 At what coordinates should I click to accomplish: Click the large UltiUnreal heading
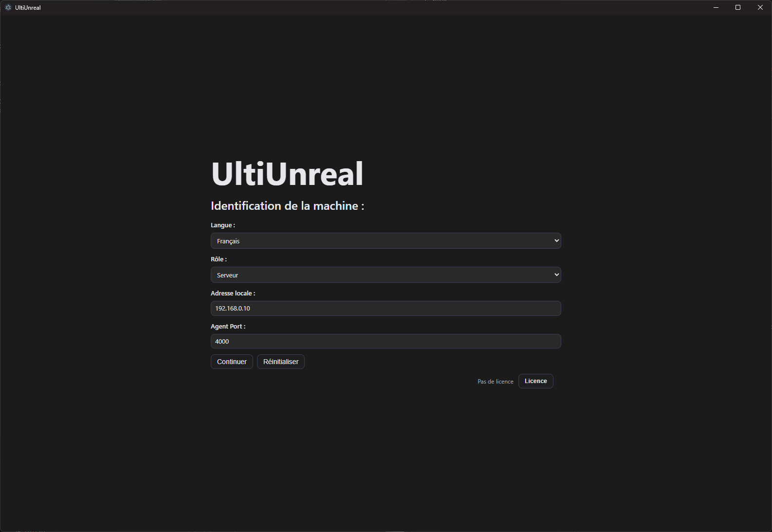click(287, 174)
